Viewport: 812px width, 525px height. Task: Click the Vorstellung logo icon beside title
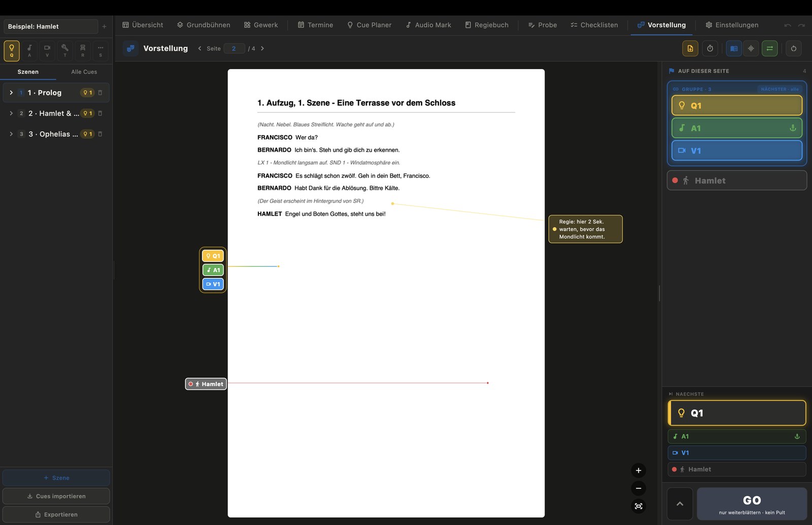tap(131, 48)
